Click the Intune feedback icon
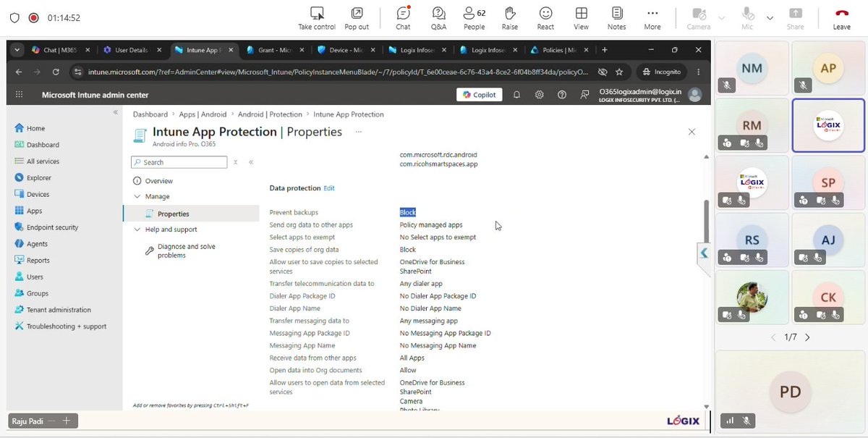 (x=584, y=95)
